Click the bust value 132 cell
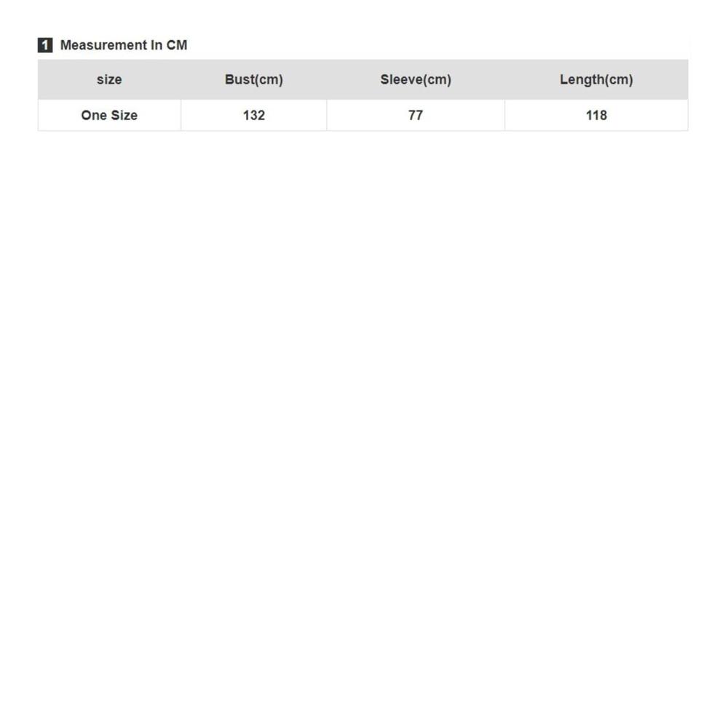728x728 pixels. click(253, 115)
